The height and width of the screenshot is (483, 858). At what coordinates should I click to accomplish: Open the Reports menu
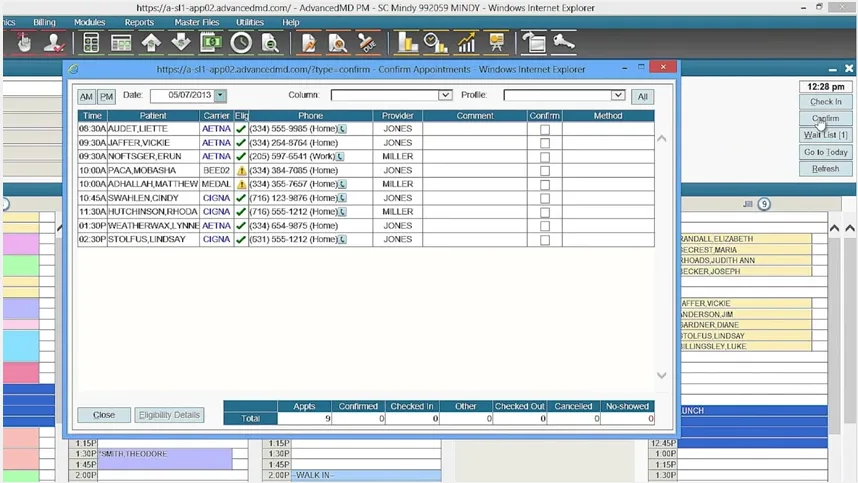[139, 22]
